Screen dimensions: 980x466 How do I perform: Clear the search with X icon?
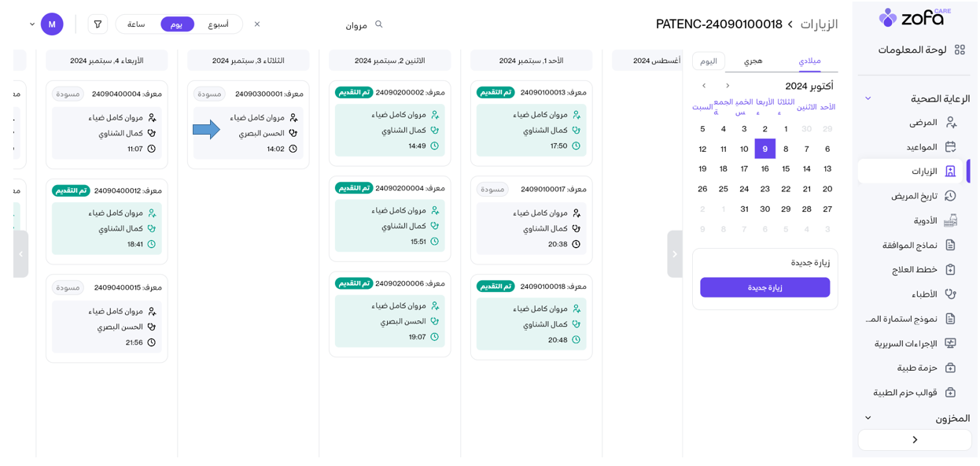coord(257,24)
